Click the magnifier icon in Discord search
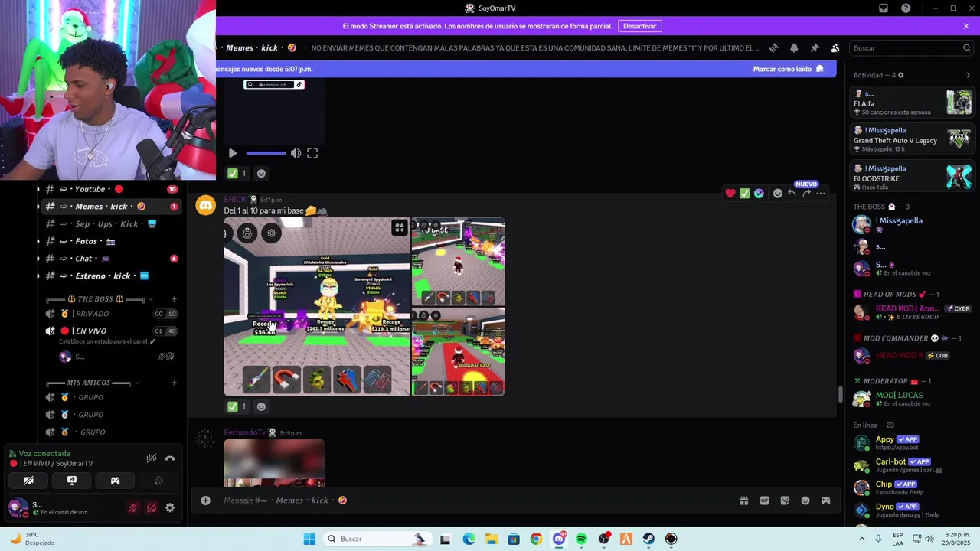Image resolution: width=980 pixels, height=551 pixels. click(967, 47)
